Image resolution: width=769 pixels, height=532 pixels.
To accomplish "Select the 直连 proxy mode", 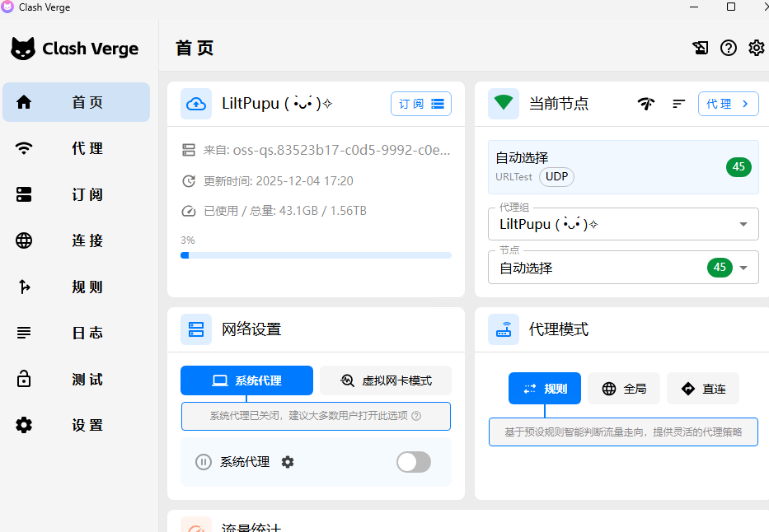I will [x=703, y=389].
